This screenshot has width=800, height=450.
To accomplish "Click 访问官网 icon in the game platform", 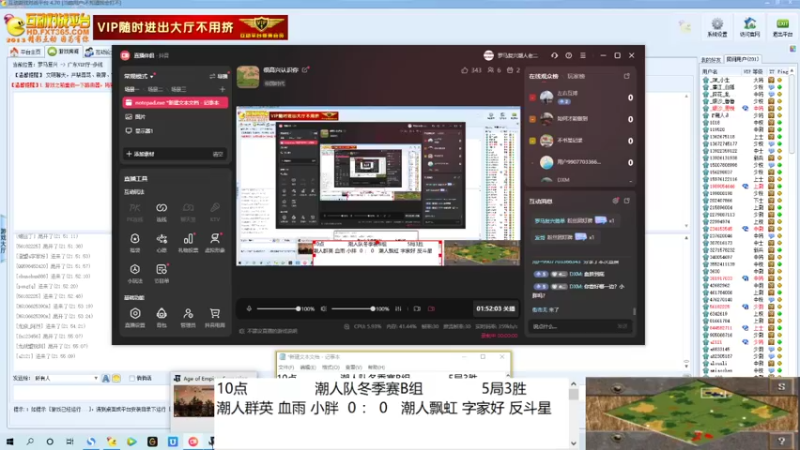I will [x=749, y=28].
